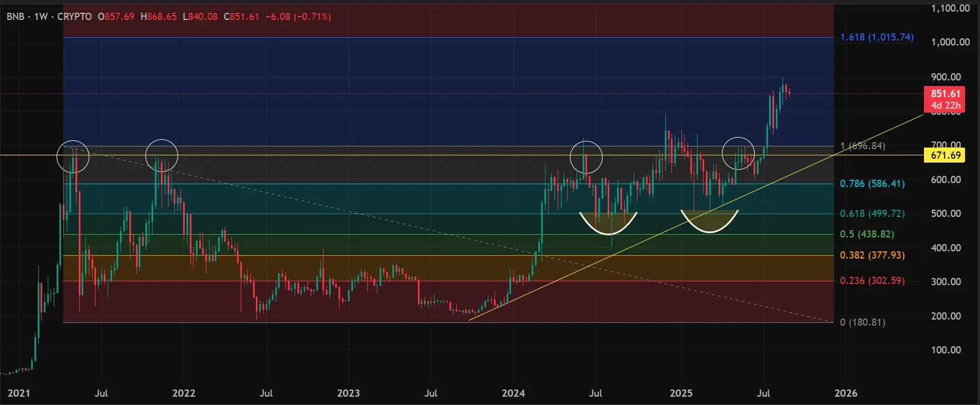Select the Fibonacci 0 (180.81) label
Viewport: 980px width, 405px height.
[862, 322]
